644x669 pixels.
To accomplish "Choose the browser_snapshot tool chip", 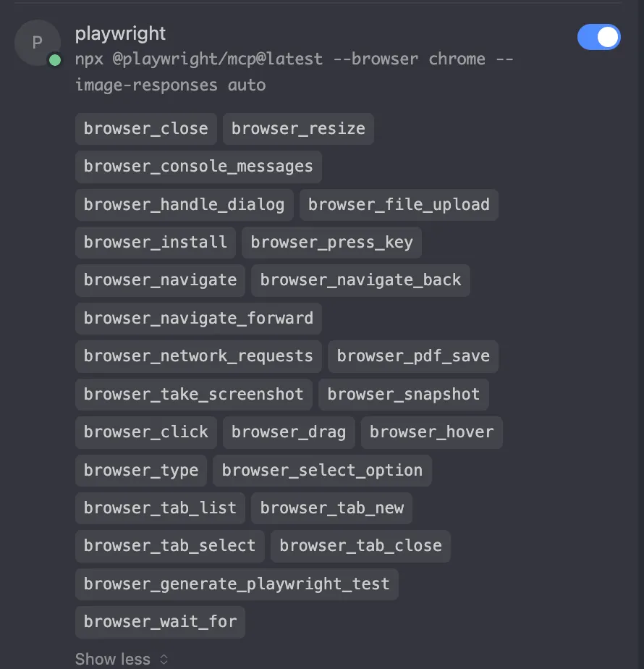I will click(404, 394).
